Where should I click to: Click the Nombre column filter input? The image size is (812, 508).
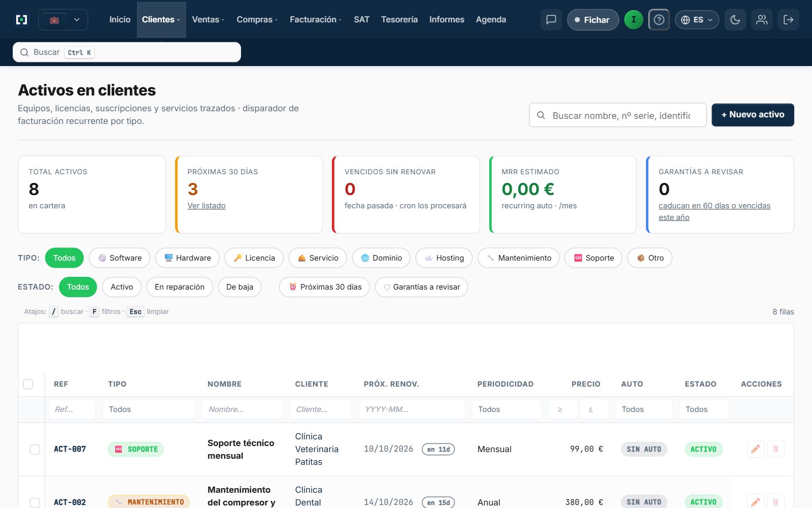(x=242, y=409)
